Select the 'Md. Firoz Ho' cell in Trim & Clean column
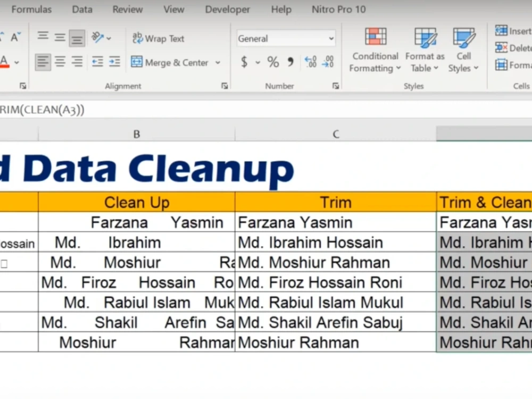Image resolution: width=532 pixels, height=399 pixels. point(484,282)
